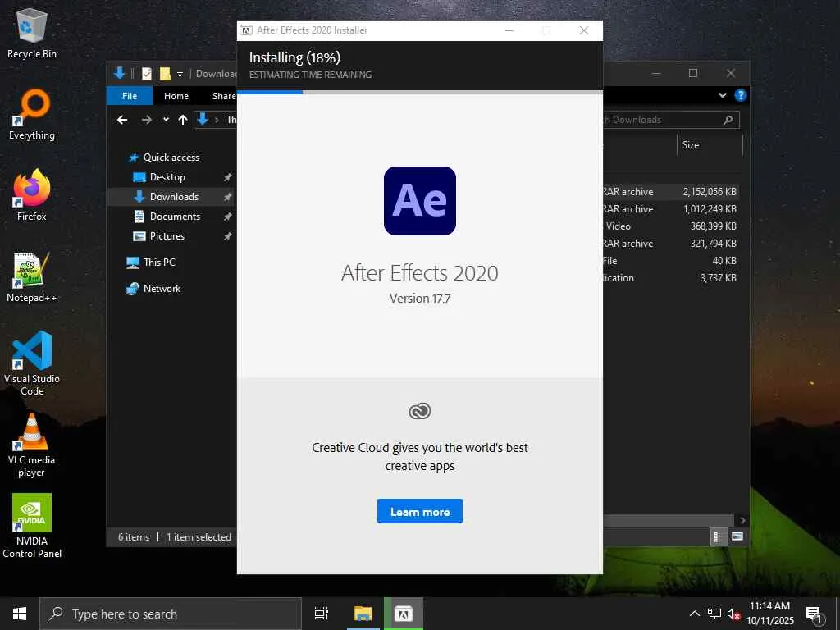840x630 pixels.
Task: Open the Share tab in Explorer
Action: [x=223, y=96]
